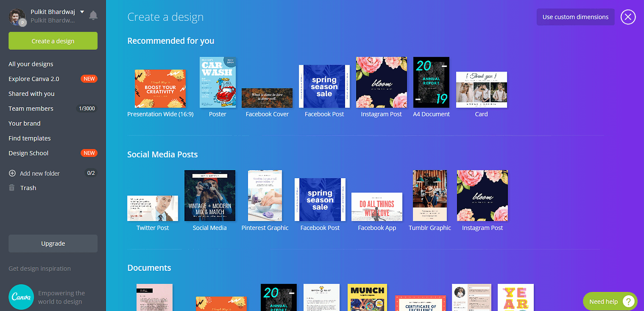The height and width of the screenshot is (311, 644).
Task: Click Use custom dimensions button
Action: coord(575,17)
